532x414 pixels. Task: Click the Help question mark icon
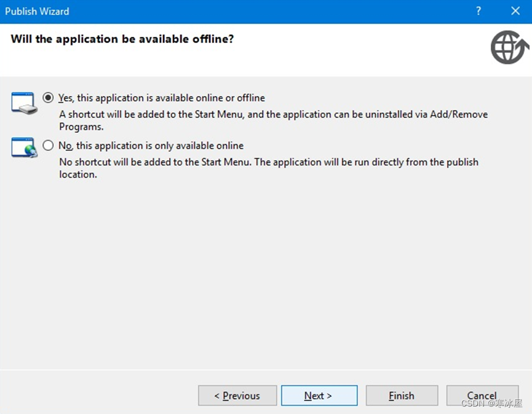click(478, 10)
